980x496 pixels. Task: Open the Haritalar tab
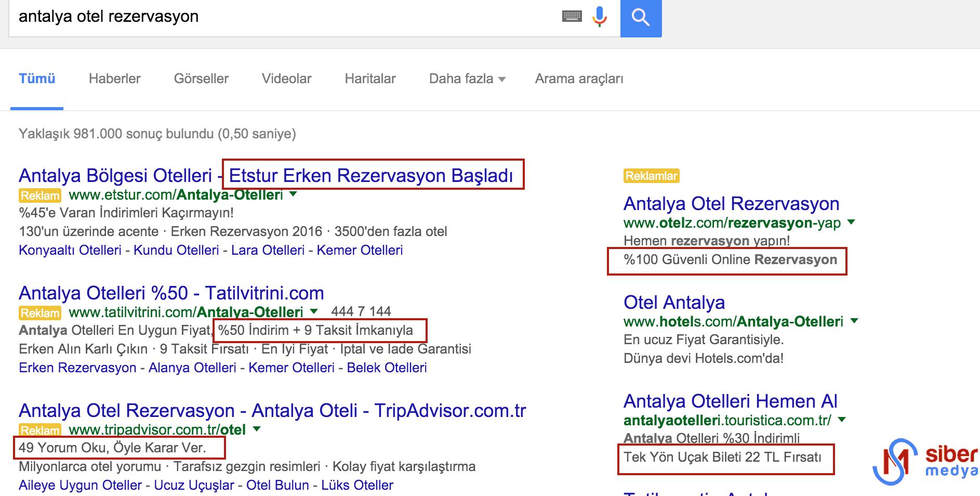pos(370,79)
